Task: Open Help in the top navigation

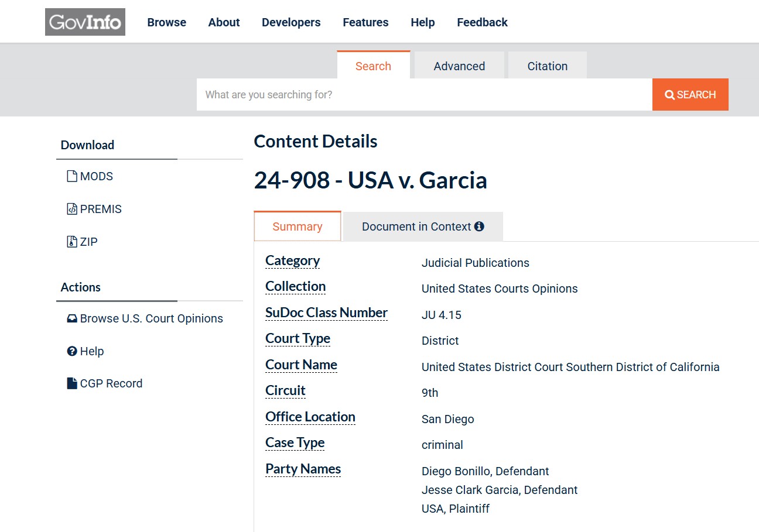Action: [423, 22]
